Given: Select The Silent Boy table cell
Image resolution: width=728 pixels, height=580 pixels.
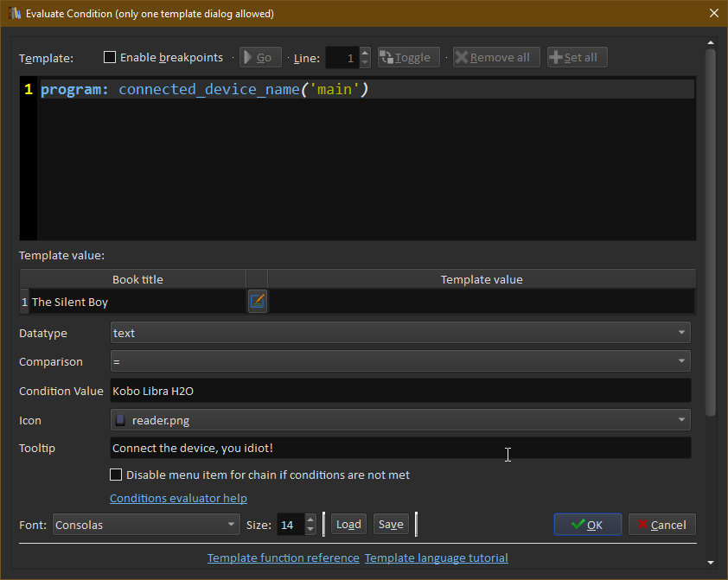Looking at the screenshot, I should point(137,302).
